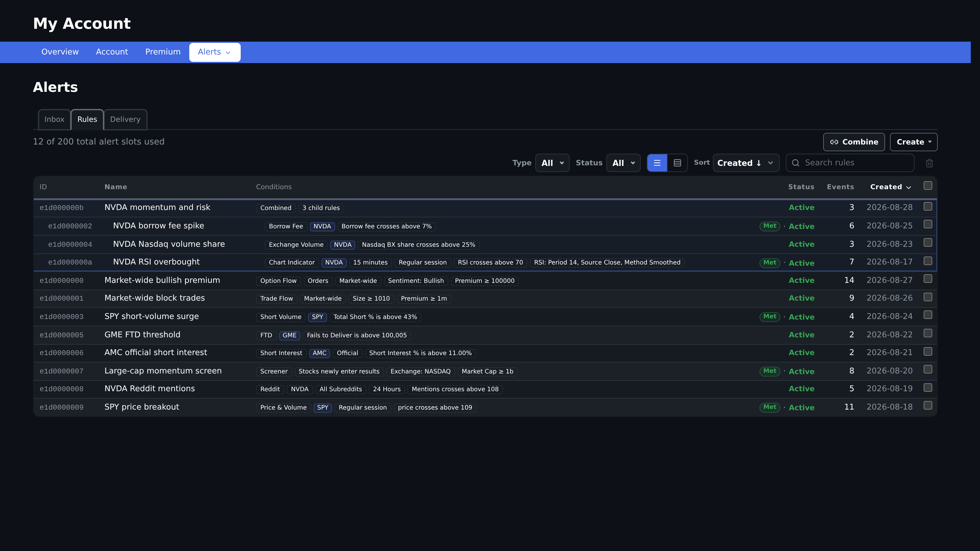Go to the Account navigation item
The width and height of the screenshot is (980, 551).
pyautogui.click(x=112, y=52)
